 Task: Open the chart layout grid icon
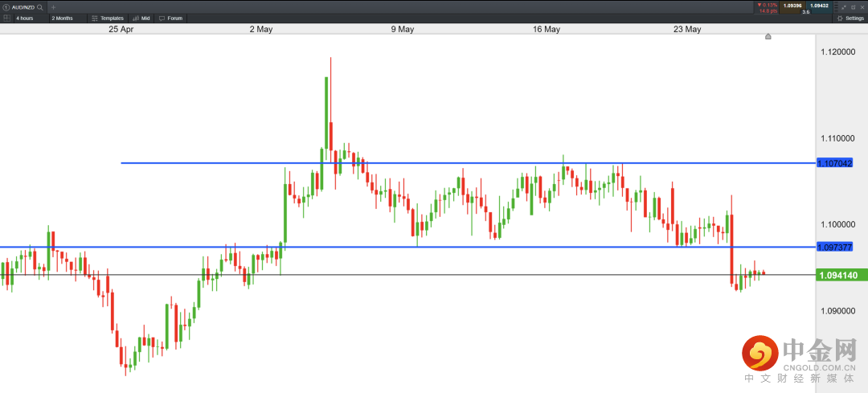(x=6, y=18)
